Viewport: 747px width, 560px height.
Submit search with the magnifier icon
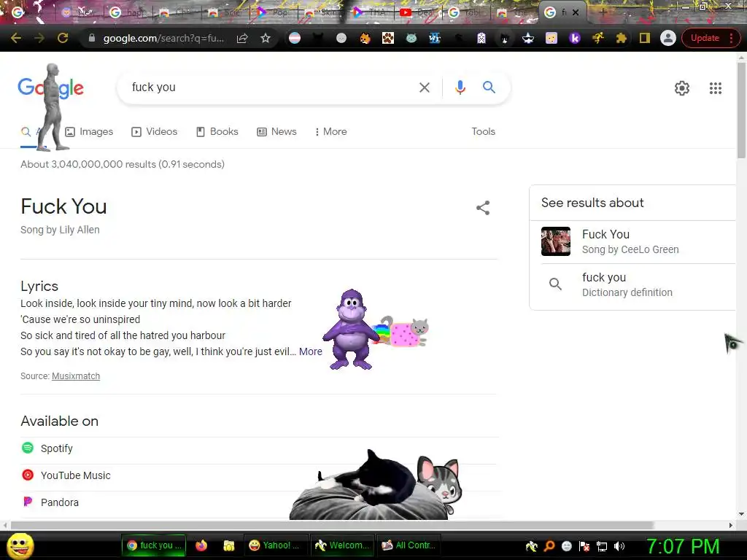[489, 87]
